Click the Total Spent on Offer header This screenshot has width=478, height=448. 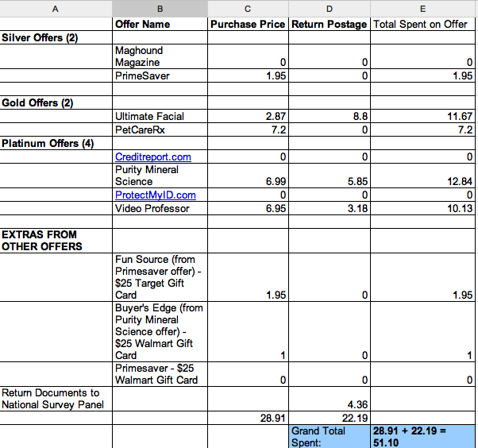pyautogui.click(x=421, y=25)
